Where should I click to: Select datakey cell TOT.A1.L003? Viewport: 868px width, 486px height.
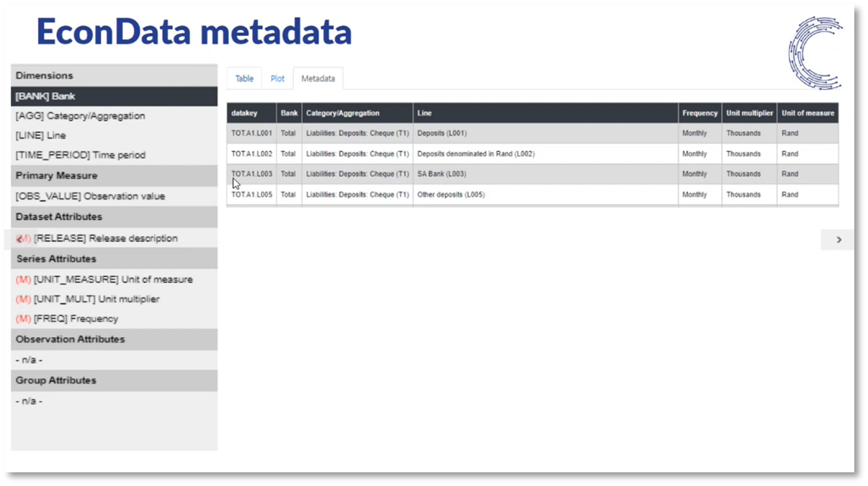point(251,174)
